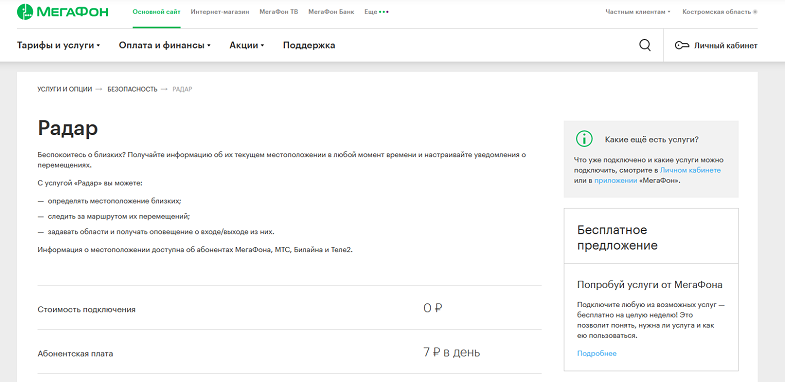Click Какие ещё есть услуги? heading
The width and height of the screenshot is (785, 382).
tap(652, 139)
